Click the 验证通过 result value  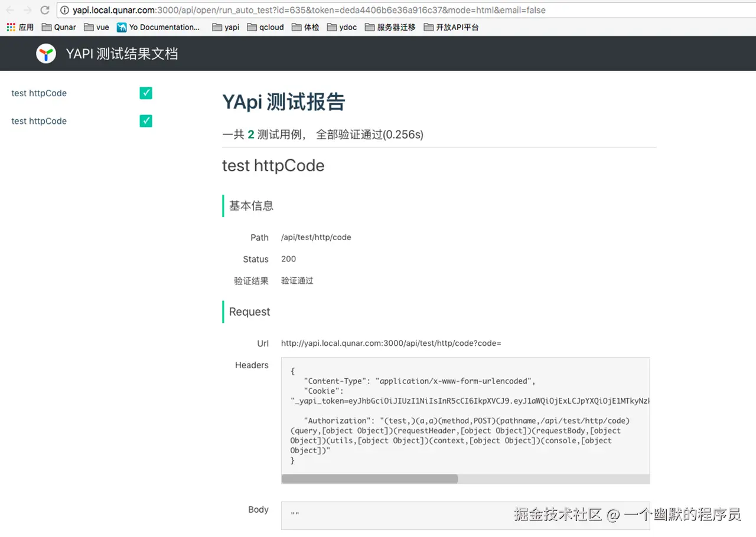297,281
